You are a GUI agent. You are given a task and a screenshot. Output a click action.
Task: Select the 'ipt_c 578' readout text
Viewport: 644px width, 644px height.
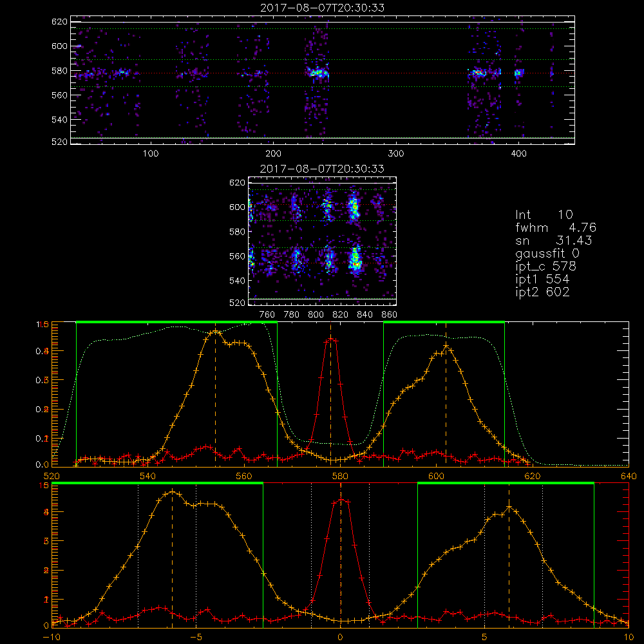click(x=546, y=267)
